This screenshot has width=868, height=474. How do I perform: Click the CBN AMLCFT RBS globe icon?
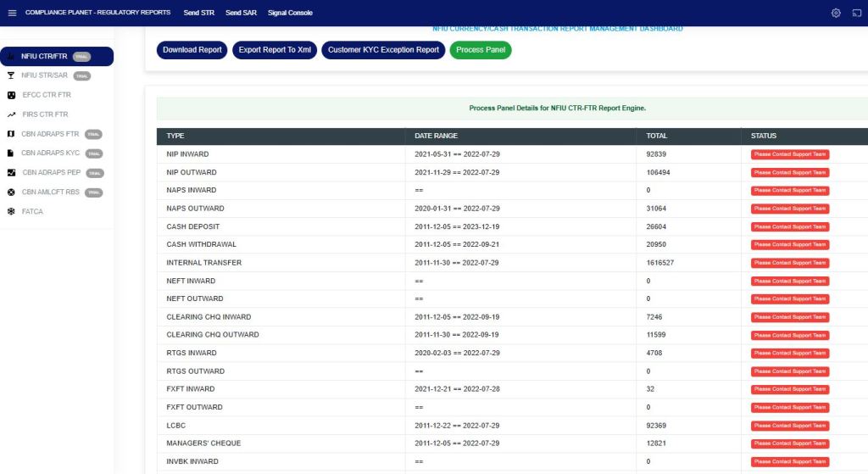11,192
